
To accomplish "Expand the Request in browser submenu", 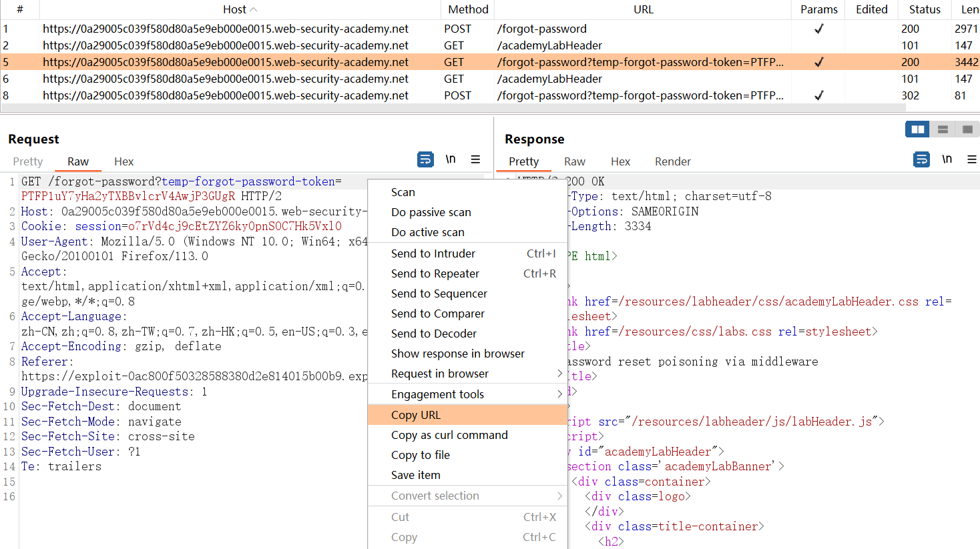I will (x=559, y=374).
